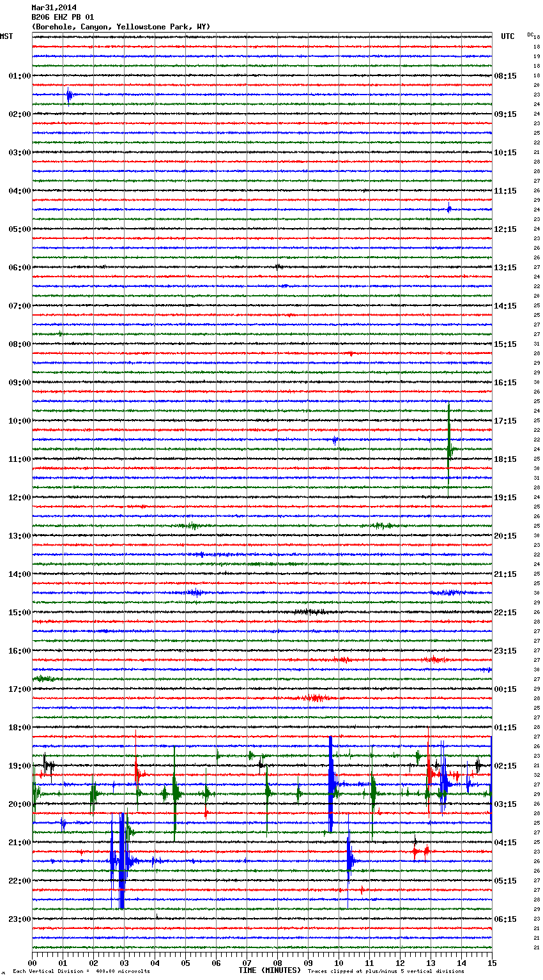Click the minute 15 tick label on bottom axis
The image size is (543, 980).
click(492, 963)
